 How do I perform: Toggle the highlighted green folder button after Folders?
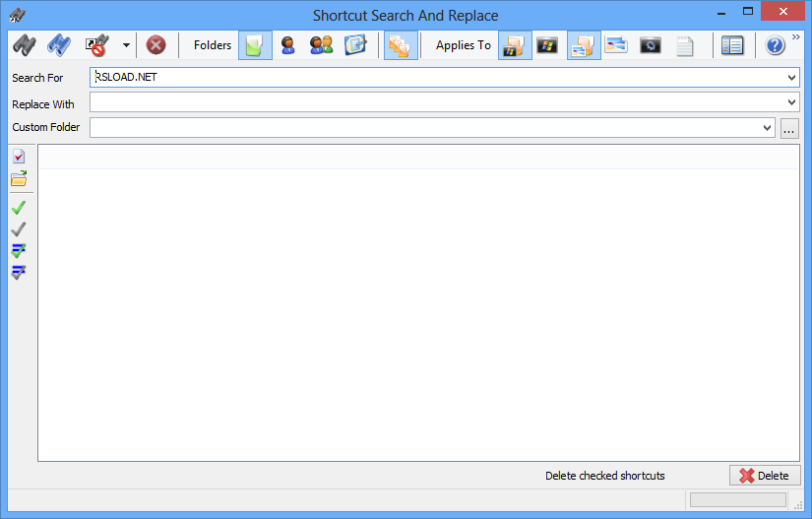[255, 45]
